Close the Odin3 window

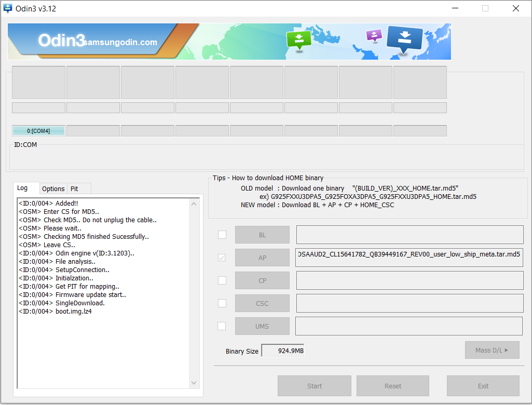[x=516, y=8]
